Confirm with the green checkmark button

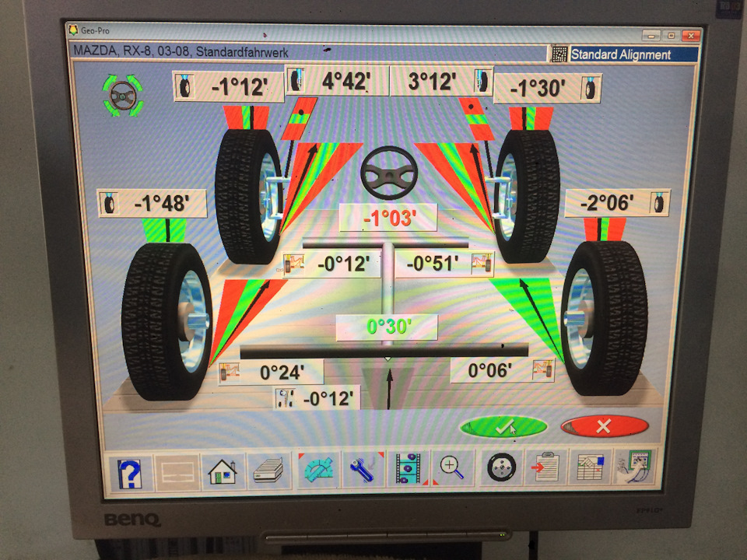click(504, 427)
